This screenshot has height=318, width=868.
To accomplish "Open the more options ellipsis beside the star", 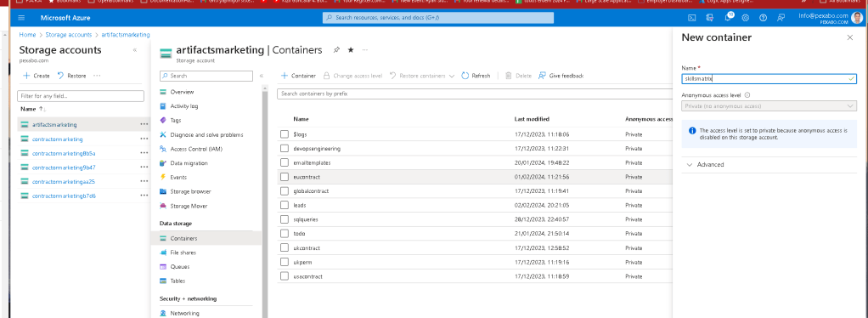I will 365,50.
